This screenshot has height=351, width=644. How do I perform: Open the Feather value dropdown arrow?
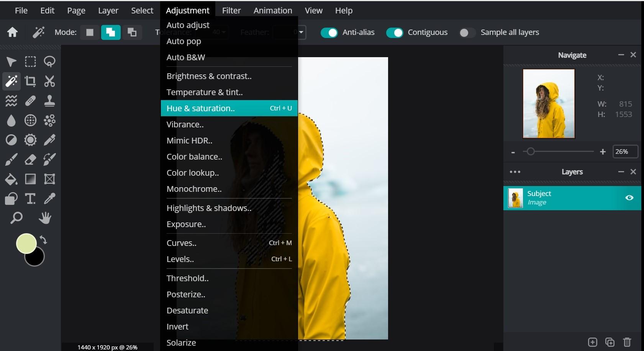(302, 32)
